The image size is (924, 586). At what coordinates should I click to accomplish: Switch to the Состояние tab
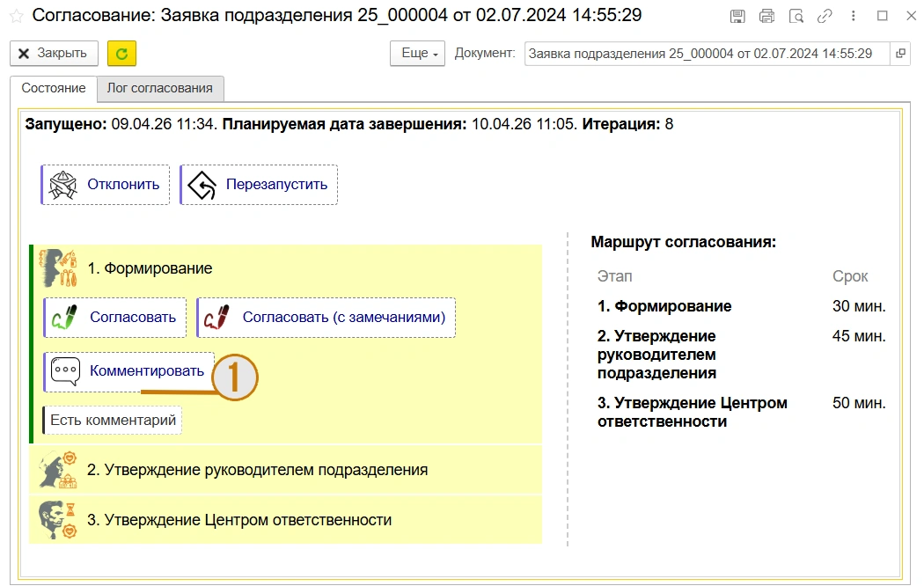54,88
